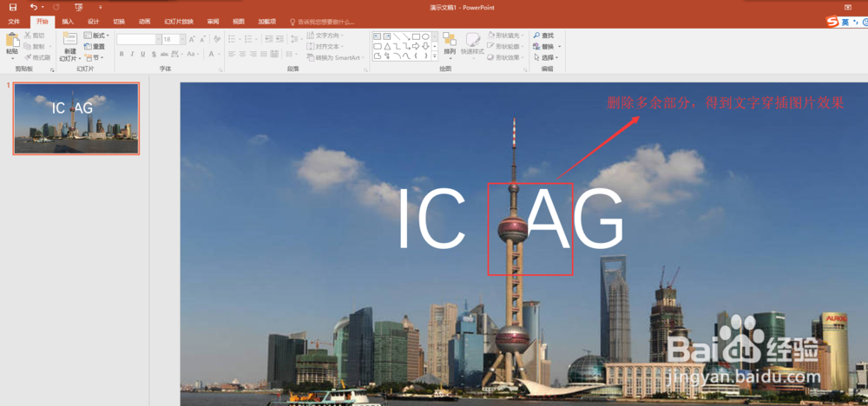This screenshot has height=406, width=868.
Task: Click the increase list level icon
Action: point(279,39)
